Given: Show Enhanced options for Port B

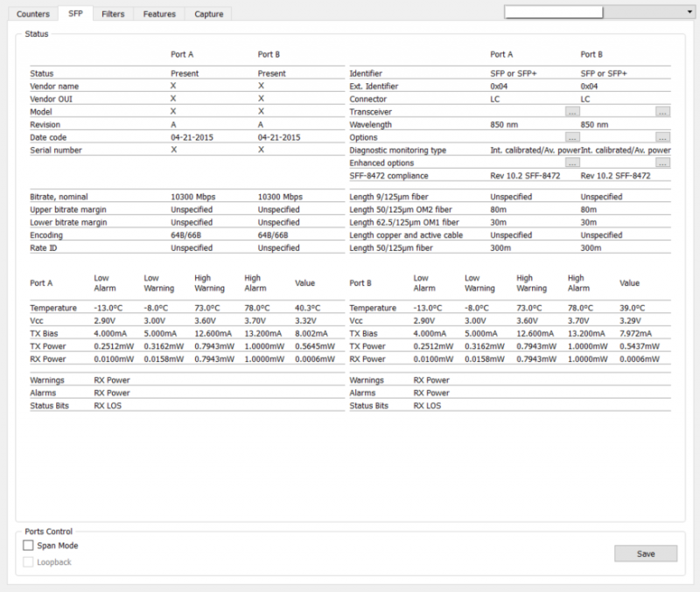Looking at the screenshot, I should pos(662,163).
